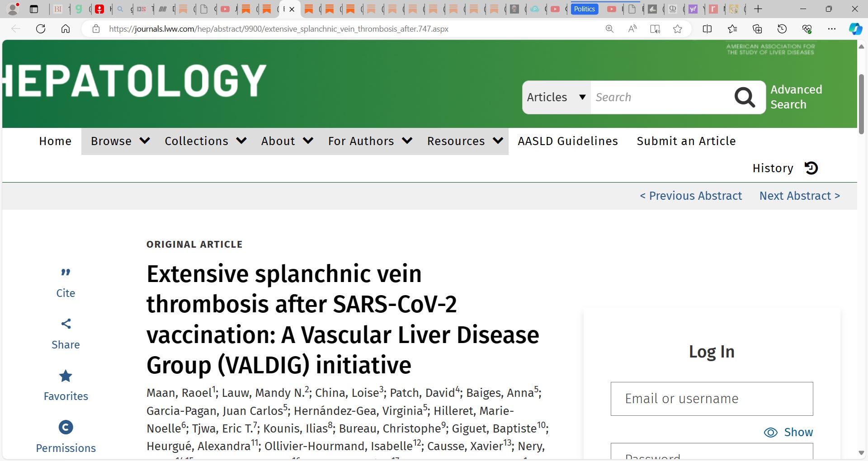
Task: Click the magnifier search button in Hepatology header
Action: (745, 97)
